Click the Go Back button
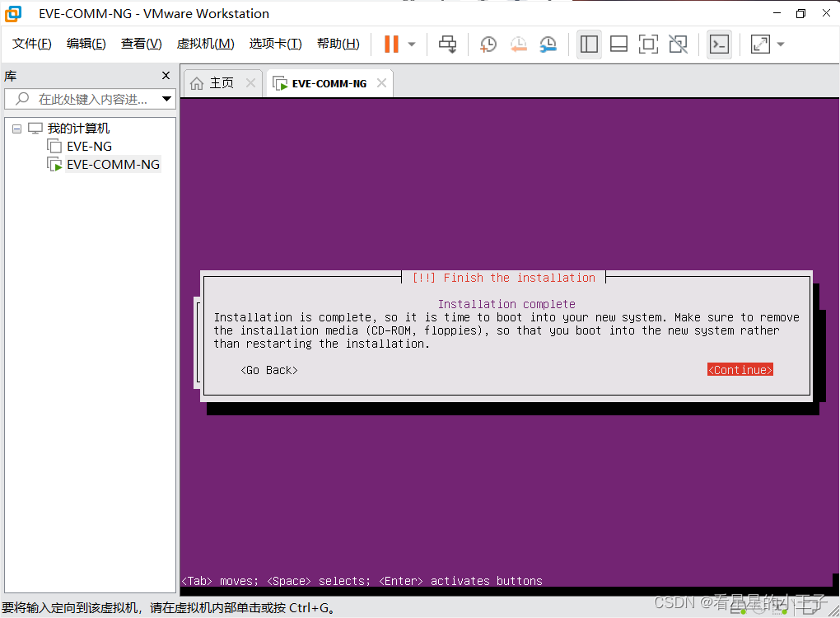Viewport: 840px width, 618px height. pos(269,370)
